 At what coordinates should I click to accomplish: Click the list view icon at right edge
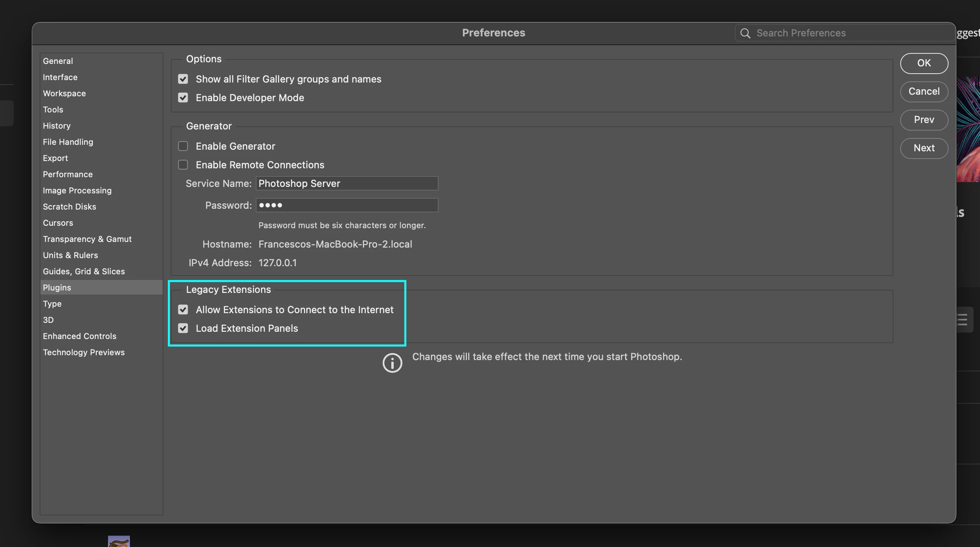coord(963,320)
